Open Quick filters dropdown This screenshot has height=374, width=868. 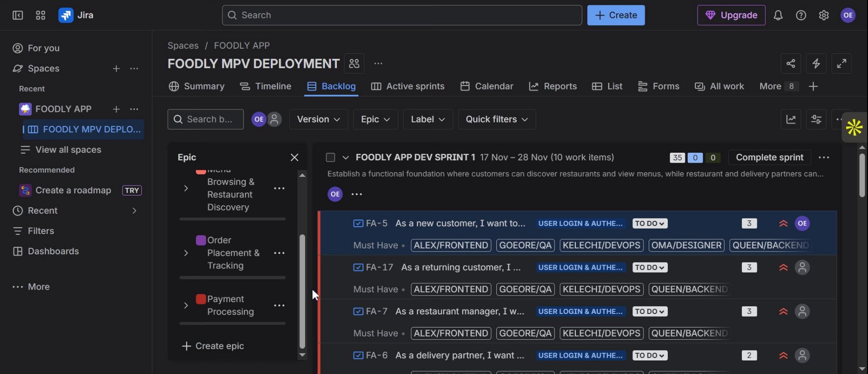click(497, 119)
